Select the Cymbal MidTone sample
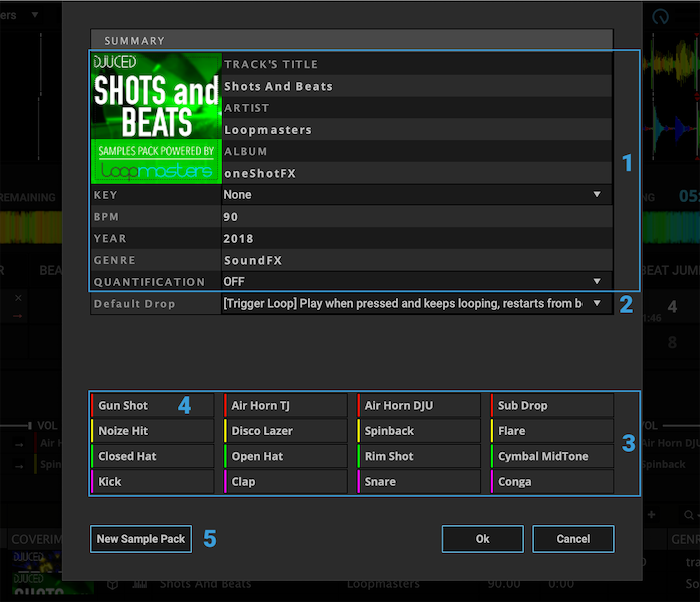Image resolution: width=700 pixels, height=602 pixels. [x=552, y=456]
